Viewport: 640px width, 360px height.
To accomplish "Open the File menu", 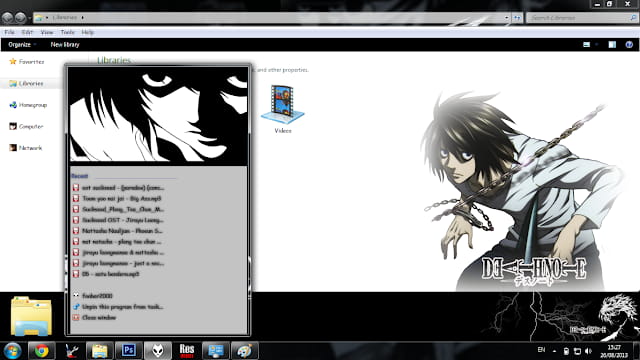I will tap(9, 32).
